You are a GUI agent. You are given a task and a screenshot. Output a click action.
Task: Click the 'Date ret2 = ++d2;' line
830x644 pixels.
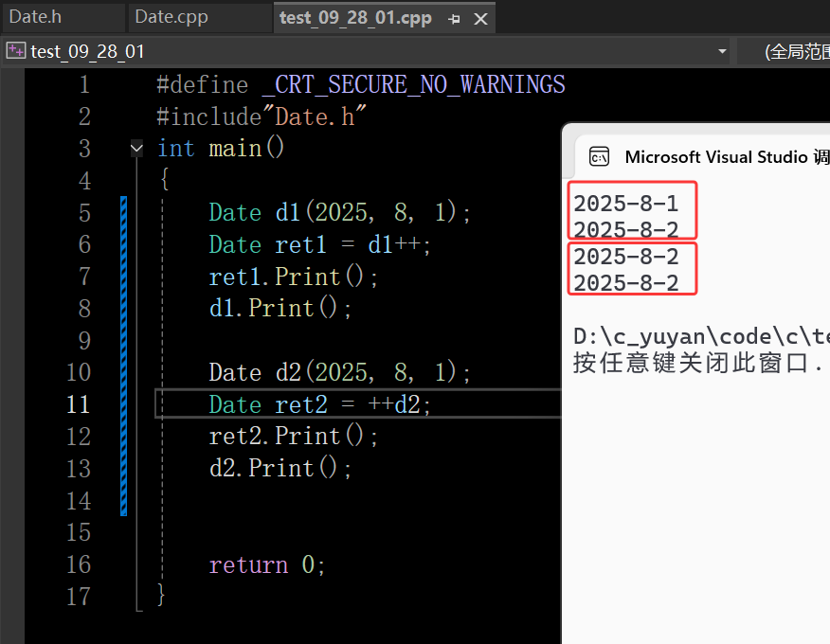pos(319,404)
